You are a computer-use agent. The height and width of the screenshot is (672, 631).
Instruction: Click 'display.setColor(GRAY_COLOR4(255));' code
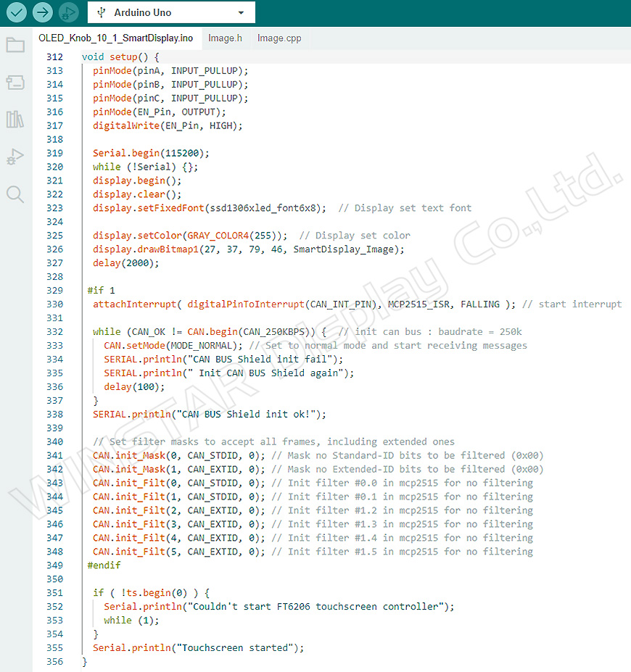coord(190,236)
